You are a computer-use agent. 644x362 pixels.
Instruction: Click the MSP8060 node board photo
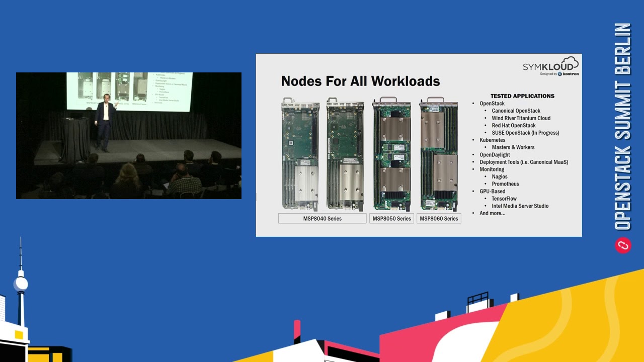439,153
